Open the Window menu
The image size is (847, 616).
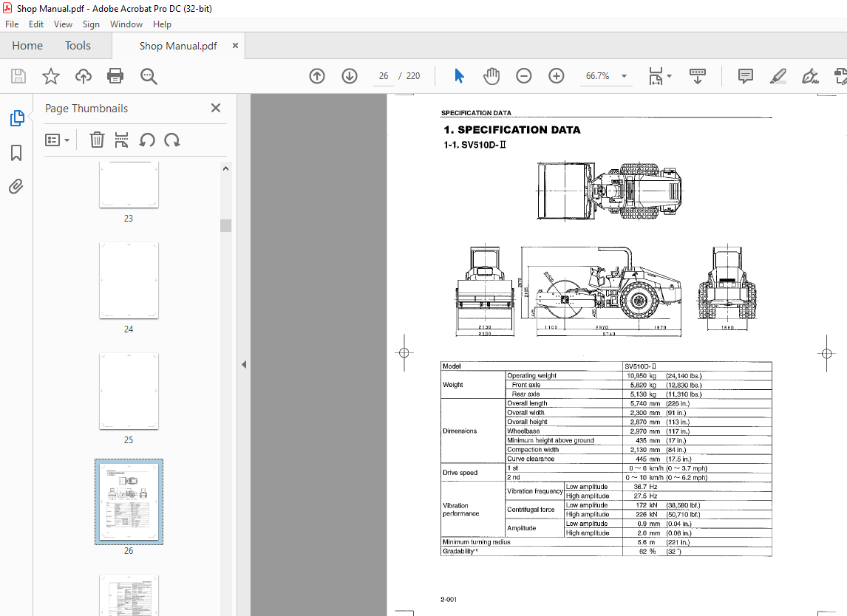click(x=126, y=24)
